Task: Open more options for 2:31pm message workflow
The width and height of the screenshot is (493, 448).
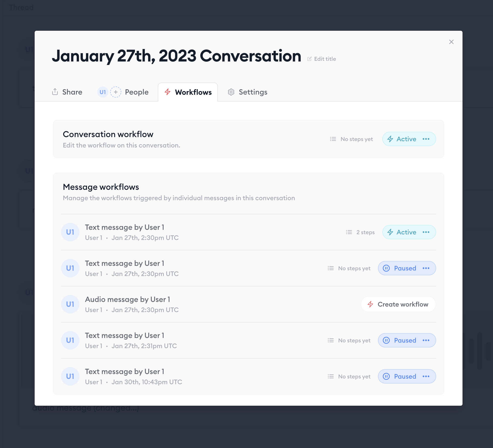Action: point(426,340)
